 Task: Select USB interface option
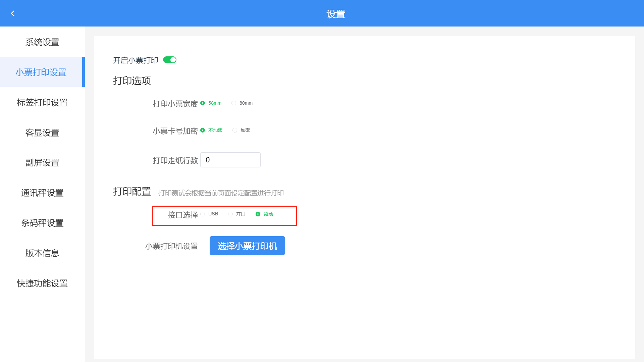203,214
